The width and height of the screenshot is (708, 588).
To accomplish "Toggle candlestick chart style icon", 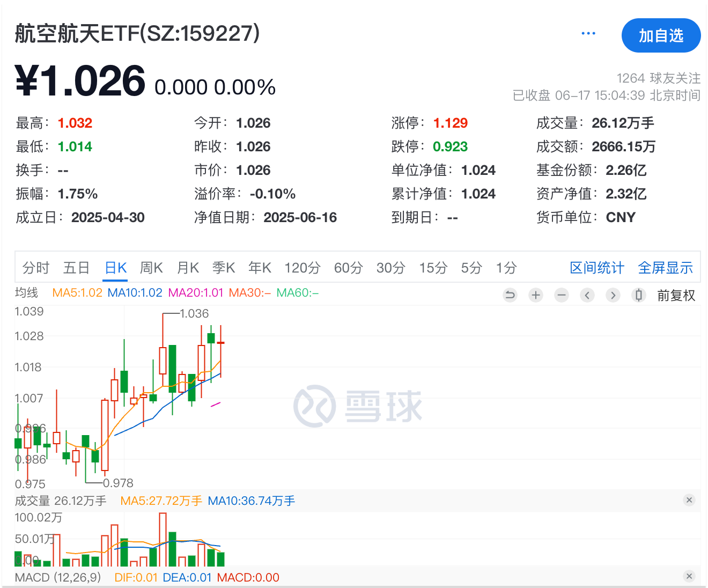I will [x=638, y=295].
